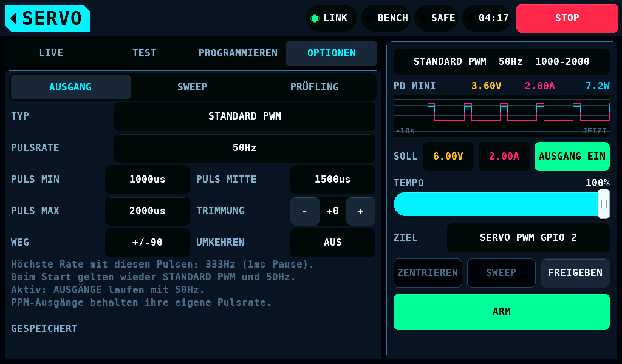Switch to the SWEEP sub-tab

point(193,87)
